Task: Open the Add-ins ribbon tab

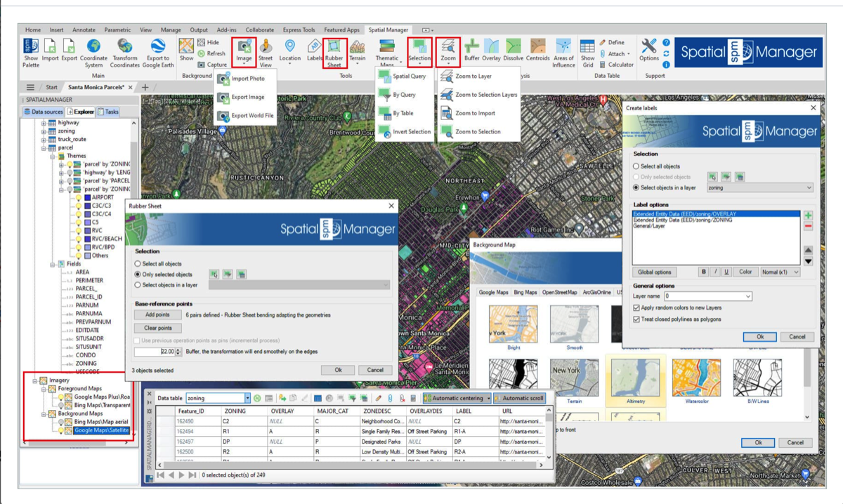Action: (226, 30)
